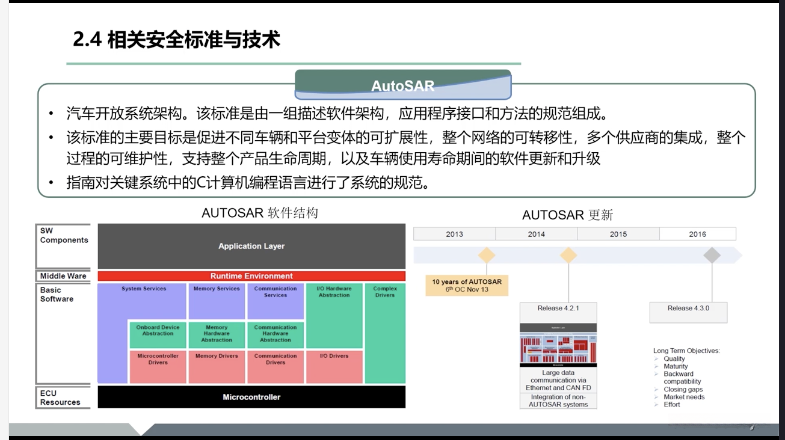Screen dimensions: 785x440
Task: Click the 'ECU Resources' side label
Action: (60, 397)
